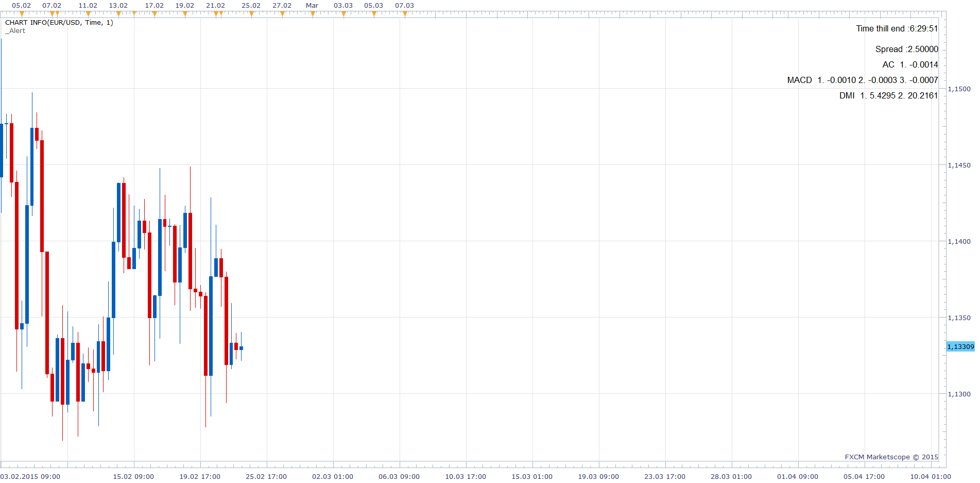
Task: Click the 03.02.2015 09:00 bottom axis label
Action: (30, 477)
